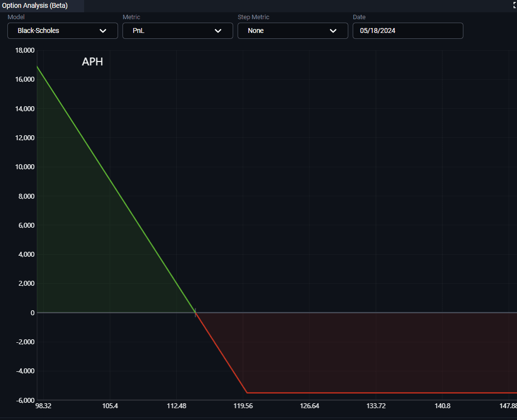Click the -2,000 y-axis label
Image resolution: width=517 pixels, height=420 pixels.
[26, 342]
